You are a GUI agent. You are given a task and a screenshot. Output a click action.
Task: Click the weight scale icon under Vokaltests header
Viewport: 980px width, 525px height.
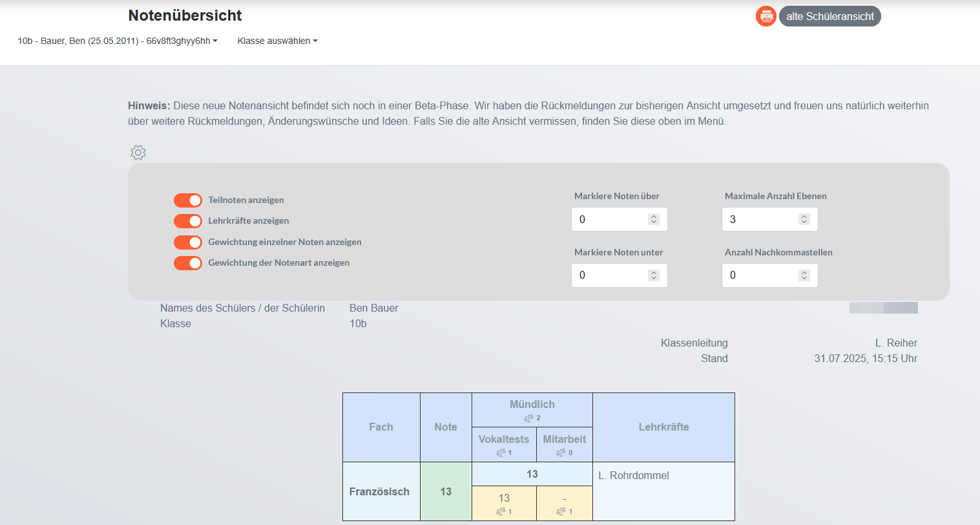501,453
